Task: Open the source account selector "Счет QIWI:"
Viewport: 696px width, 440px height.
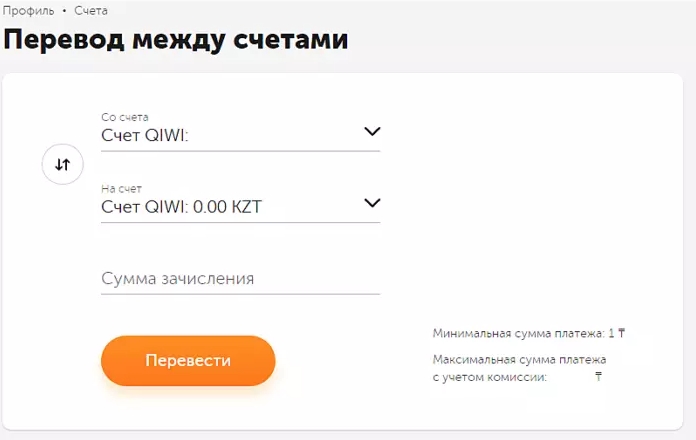Action: pos(241,135)
